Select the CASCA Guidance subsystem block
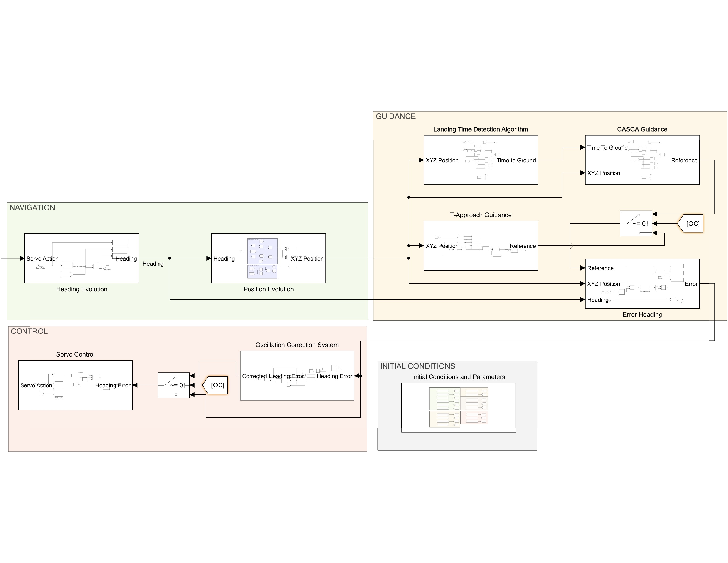728x563 pixels. coord(642,160)
